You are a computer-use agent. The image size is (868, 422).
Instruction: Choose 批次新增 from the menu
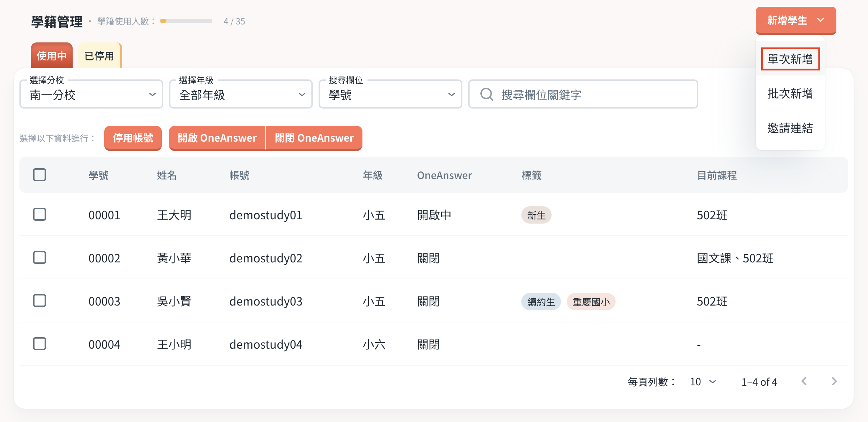(790, 93)
